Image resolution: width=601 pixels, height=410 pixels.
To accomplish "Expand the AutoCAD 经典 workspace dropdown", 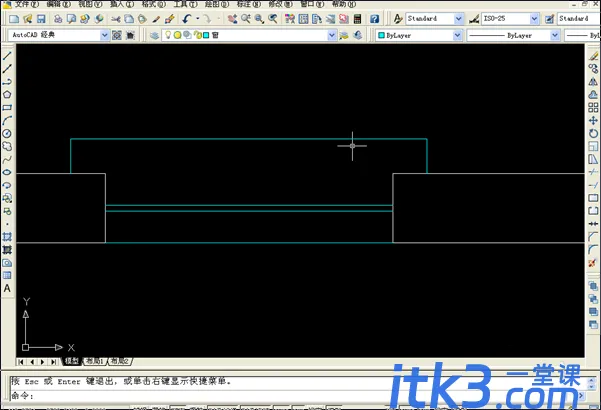I will pyautogui.click(x=105, y=35).
